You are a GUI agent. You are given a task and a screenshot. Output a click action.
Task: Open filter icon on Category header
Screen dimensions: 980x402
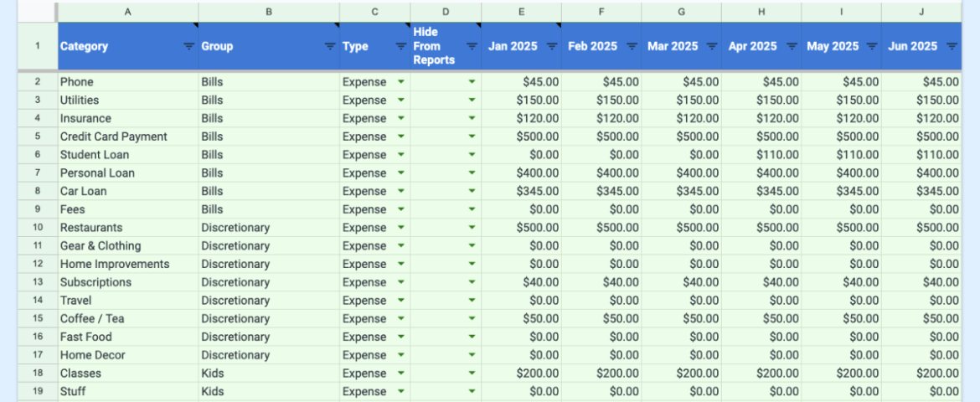click(x=188, y=46)
